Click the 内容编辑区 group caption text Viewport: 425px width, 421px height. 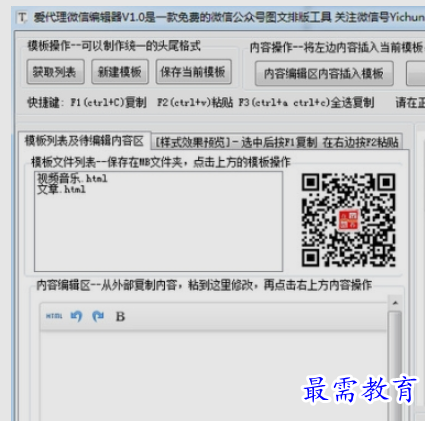tap(204, 285)
